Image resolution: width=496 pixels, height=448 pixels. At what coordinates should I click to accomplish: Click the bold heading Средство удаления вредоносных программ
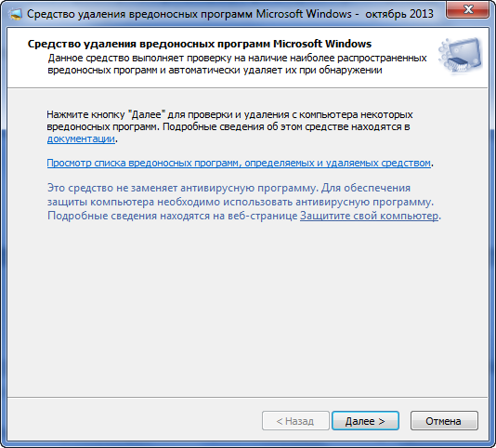(200, 44)
